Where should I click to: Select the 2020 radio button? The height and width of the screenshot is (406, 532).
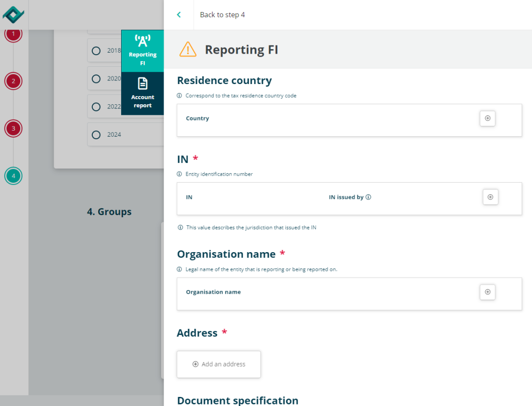[96, 78]
